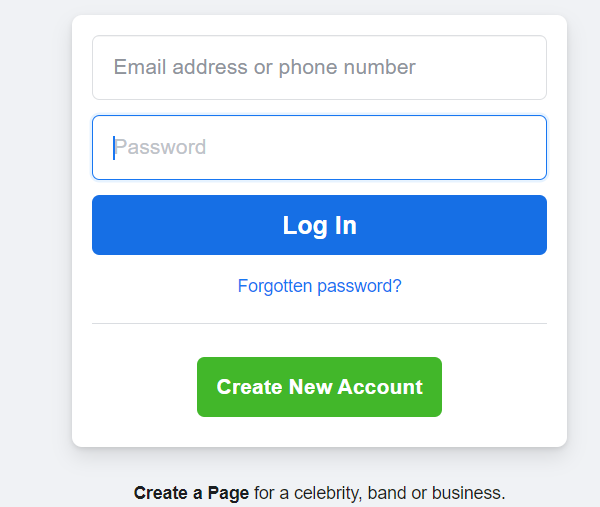Tap the Create New Account green button
This screenshot has height=507, width=600.
(319, 387)
